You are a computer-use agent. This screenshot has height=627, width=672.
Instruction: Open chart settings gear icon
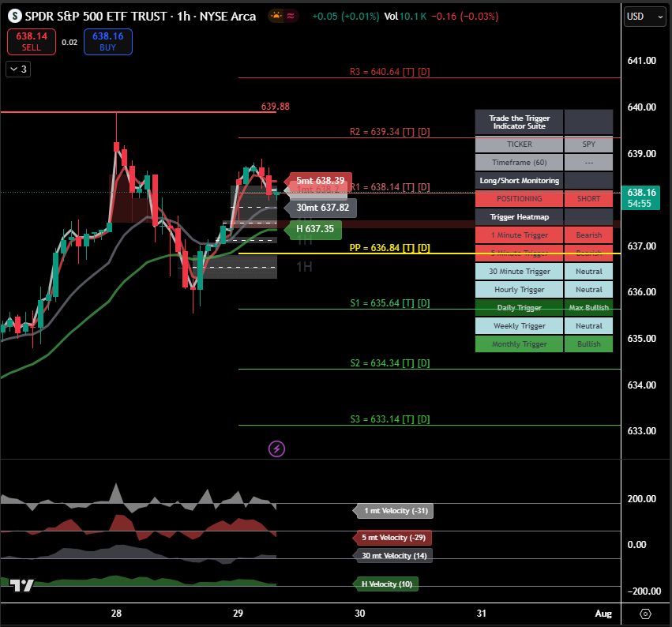click(645, 614)
